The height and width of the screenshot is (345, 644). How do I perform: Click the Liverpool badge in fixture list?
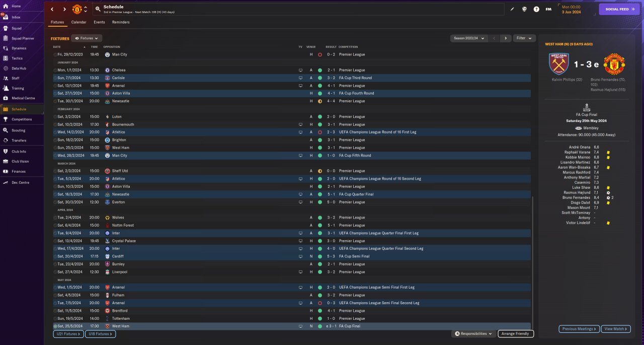click(x=107, y=272)
